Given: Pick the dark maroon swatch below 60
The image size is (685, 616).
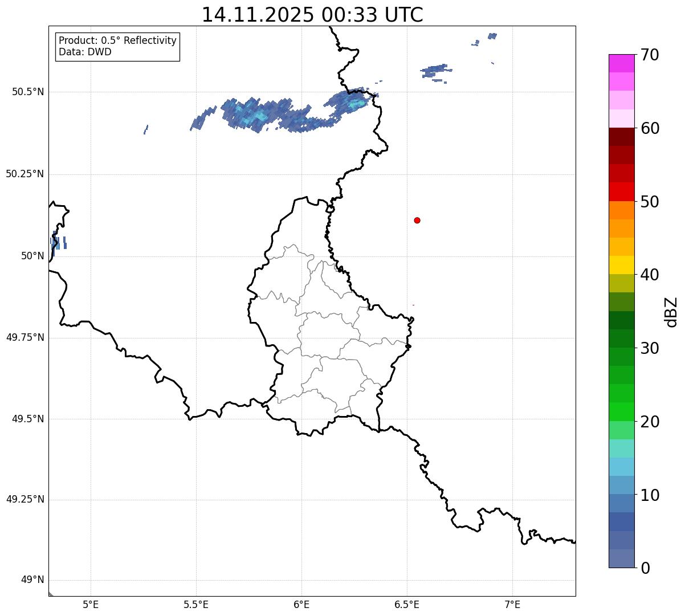Looking at the screenshot, I should pyautogui.click(x=622, y=137).
